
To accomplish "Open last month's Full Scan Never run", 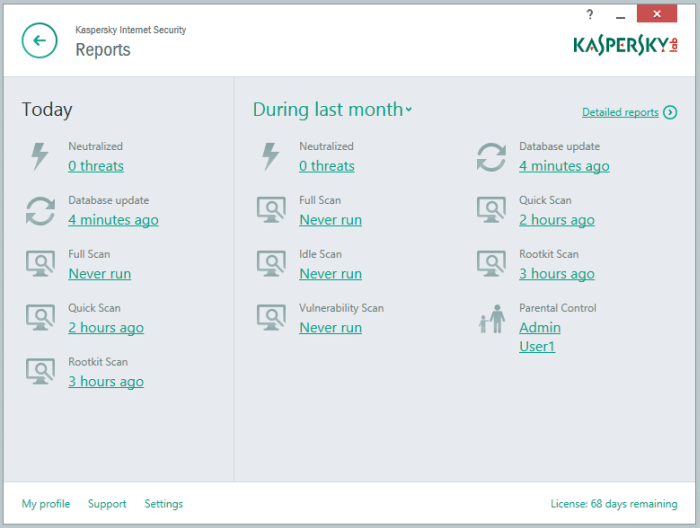I will click(x=330, y=220).
